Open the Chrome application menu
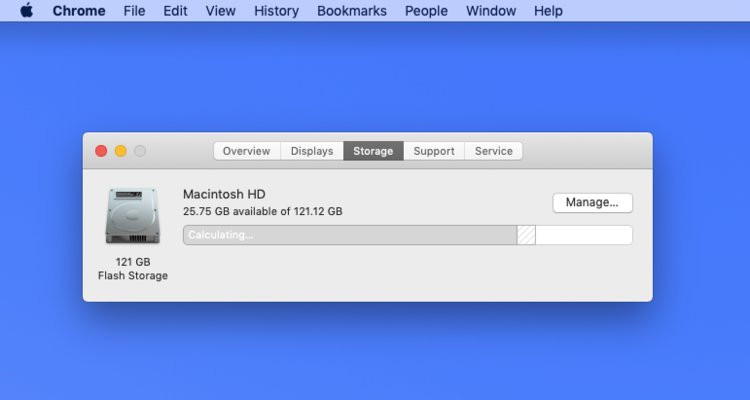750x400 pixels. click(x=80, y=11)
